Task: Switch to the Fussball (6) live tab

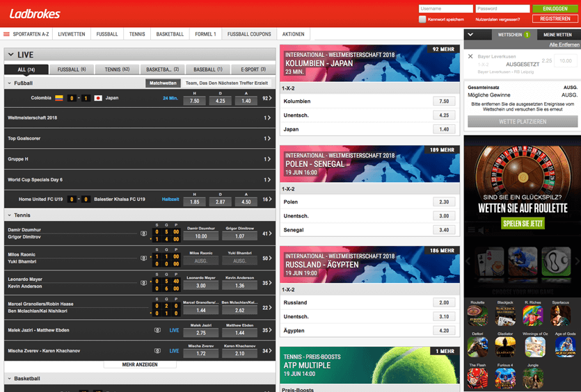Action: click(x=72, y=70)
